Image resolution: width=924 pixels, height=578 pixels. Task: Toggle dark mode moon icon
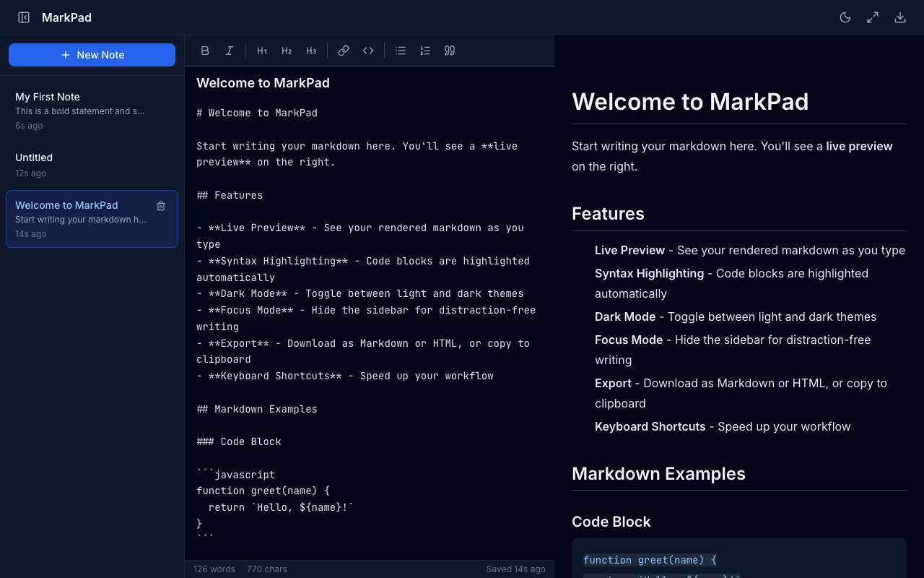[x=845, y=17]
